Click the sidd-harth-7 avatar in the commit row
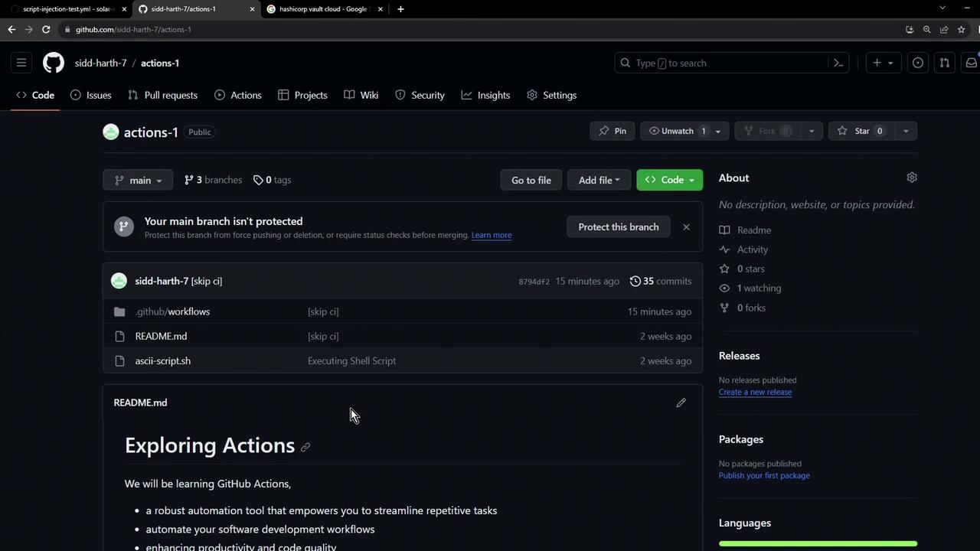This screenshot has width=980, height=551. [x=119, y=281]
